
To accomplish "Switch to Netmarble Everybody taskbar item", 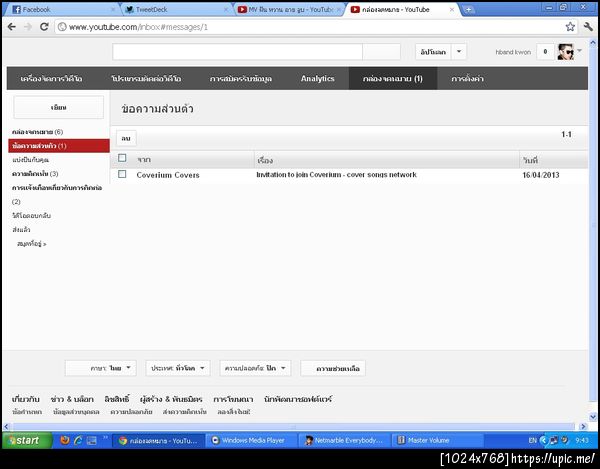I will click(x=345, y=440).
